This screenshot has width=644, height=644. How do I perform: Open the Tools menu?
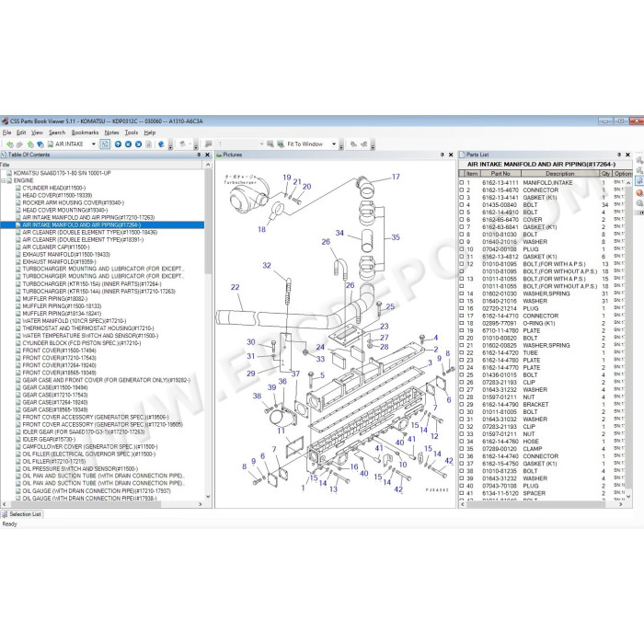point(132,132)
